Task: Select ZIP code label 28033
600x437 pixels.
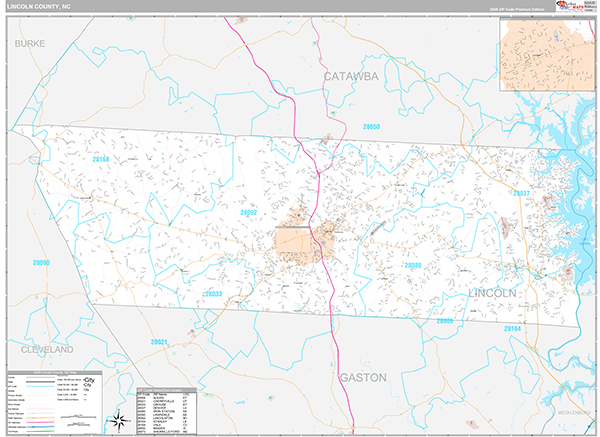Action: [212, 294]
